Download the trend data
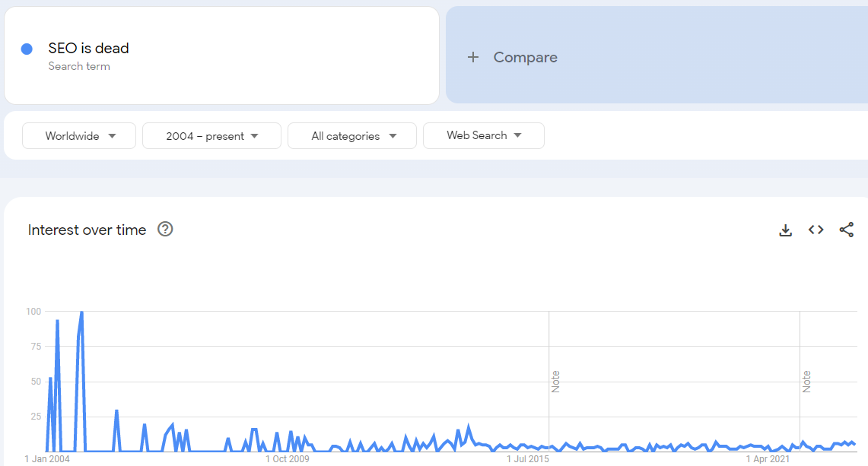The height and width of the screenshot is (466, 868). click(x=785, y=230)
